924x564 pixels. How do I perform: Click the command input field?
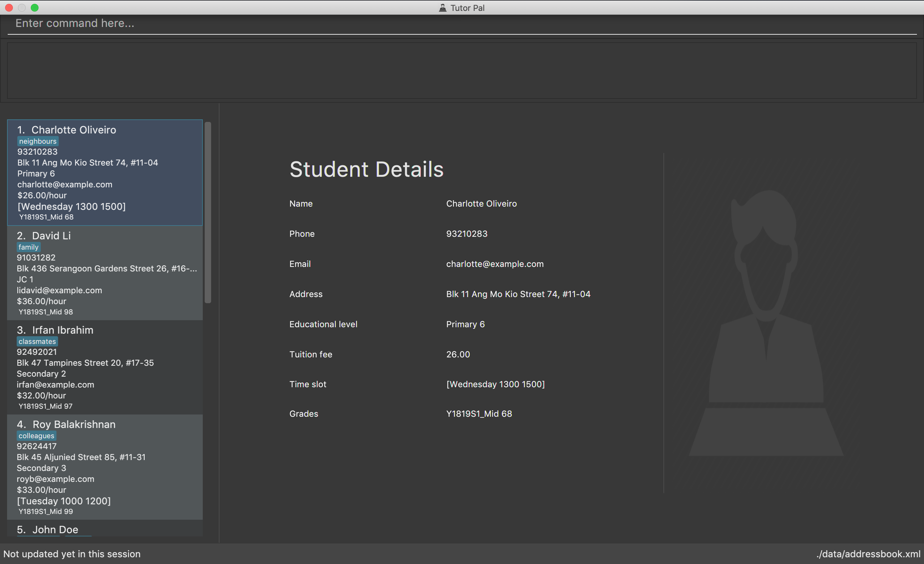462,24
